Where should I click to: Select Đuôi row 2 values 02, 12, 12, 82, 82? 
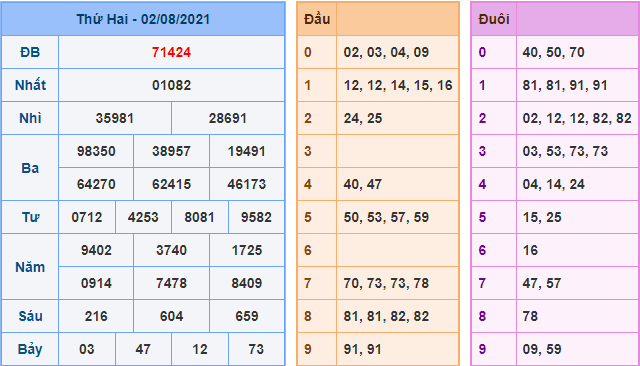click(x=577, y=118)
